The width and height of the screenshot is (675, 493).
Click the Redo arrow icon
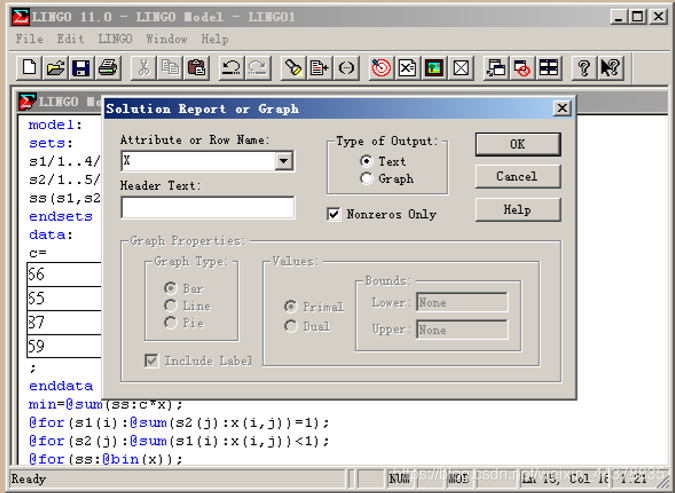pos(257,68)
